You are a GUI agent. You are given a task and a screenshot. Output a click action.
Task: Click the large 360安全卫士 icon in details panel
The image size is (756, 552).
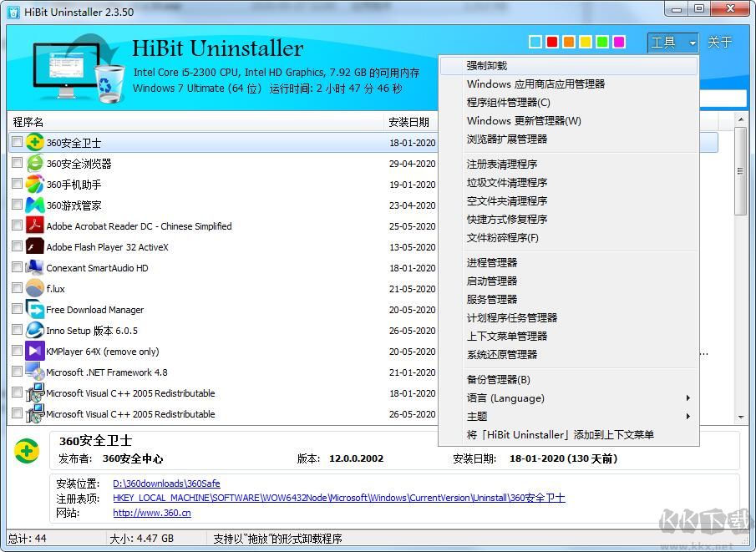[x=27, y=451]
